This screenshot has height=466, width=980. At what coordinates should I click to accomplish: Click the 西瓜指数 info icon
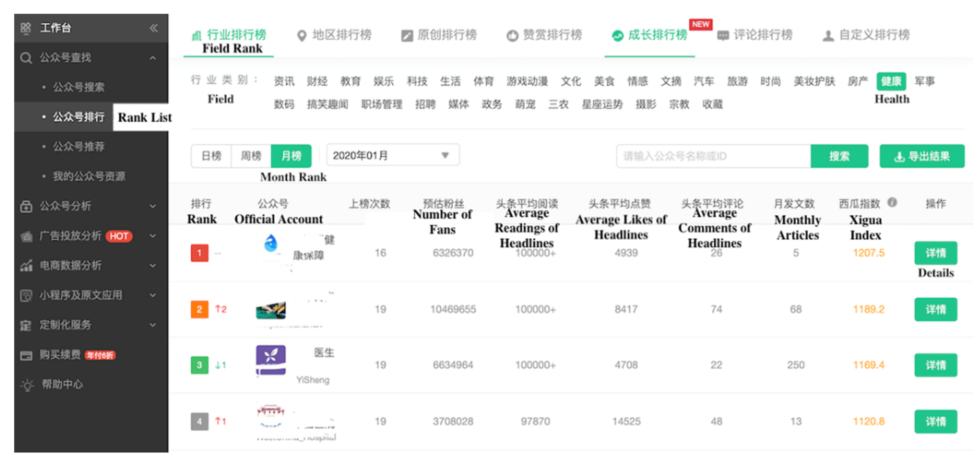pyautogui.click(x=892, y=202)
